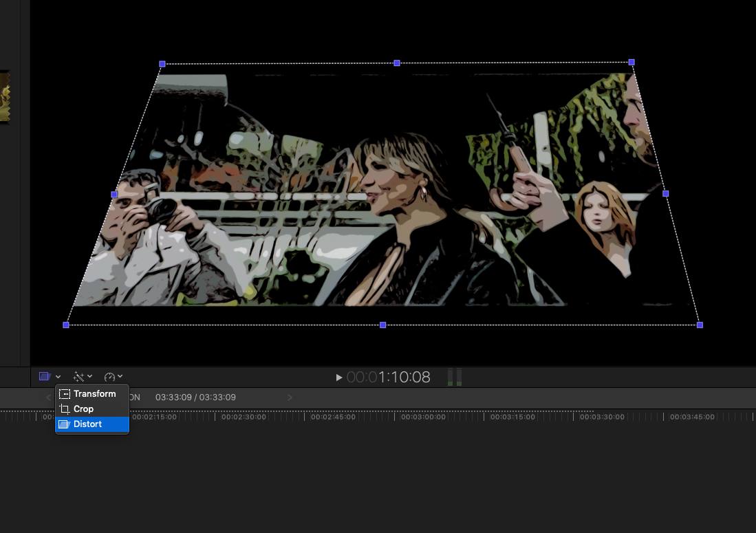The image size is (756, 533).
Task: Go forward in timeline history arrow
Action: pyautogui.click(x=290, y=398)
